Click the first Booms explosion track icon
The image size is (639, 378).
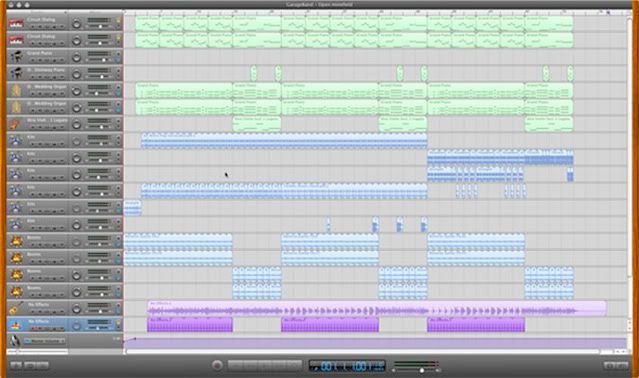tap(16, 241)
